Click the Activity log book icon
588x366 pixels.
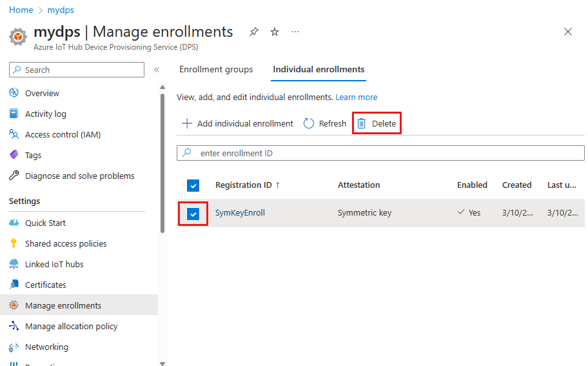[x=14, y=114]
